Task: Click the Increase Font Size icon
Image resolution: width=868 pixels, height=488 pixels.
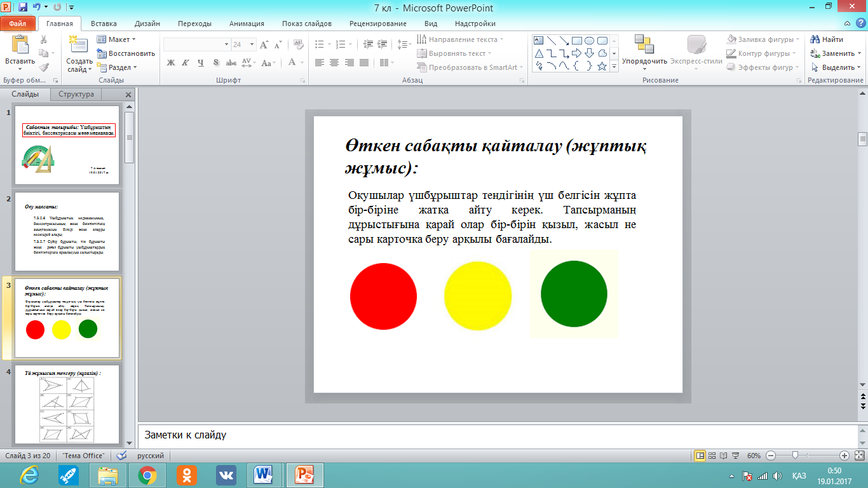Action: (264, 44)
